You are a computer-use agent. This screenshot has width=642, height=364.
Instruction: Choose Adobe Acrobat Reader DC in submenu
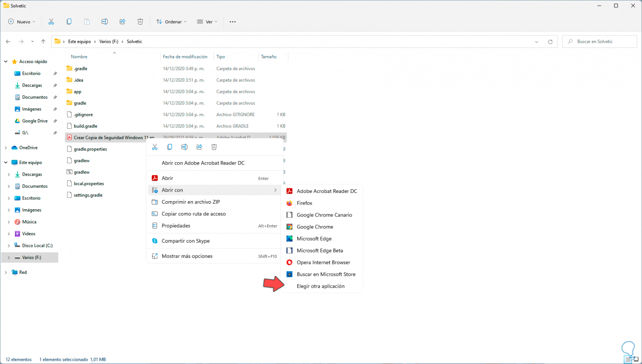tap(322, 191)
